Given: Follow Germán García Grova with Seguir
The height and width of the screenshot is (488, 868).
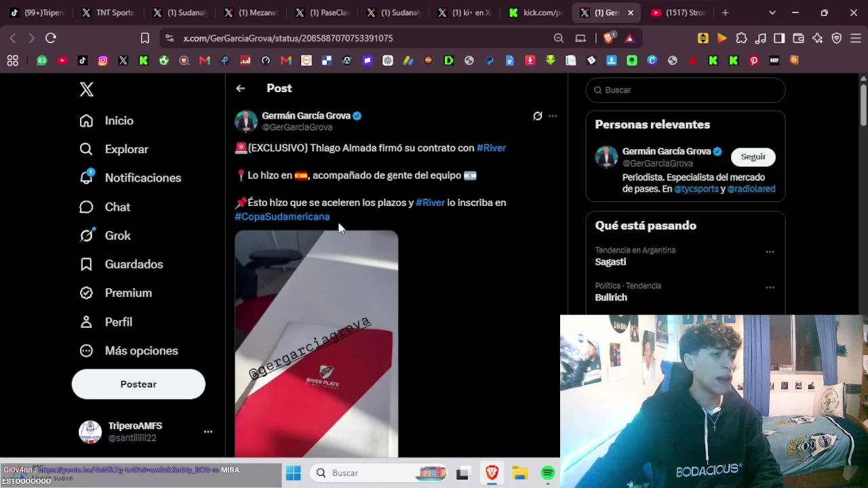Looking at the screenshot, I should (x=753, y=157).
